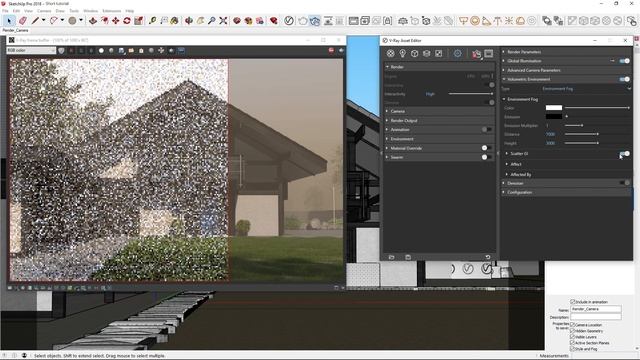The image size is (640, 360).
Task: Toggle Swarm switch
Action: [x=486, y=157]
